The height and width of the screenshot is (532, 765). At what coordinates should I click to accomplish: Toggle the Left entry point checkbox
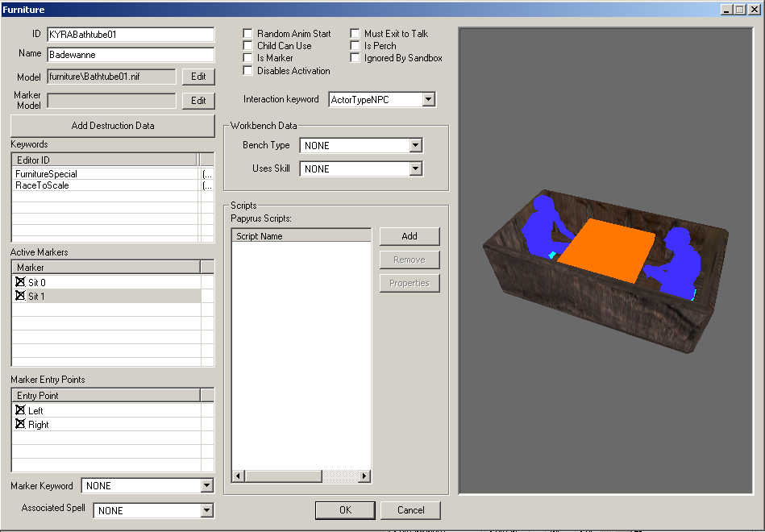[x=20, y=410]
